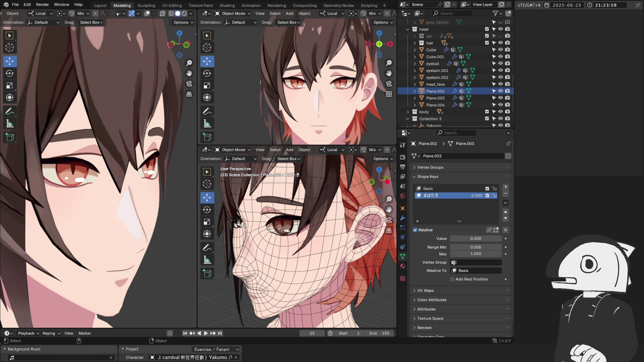Toggle body collection exclude checkbox

tap(487, 112)
